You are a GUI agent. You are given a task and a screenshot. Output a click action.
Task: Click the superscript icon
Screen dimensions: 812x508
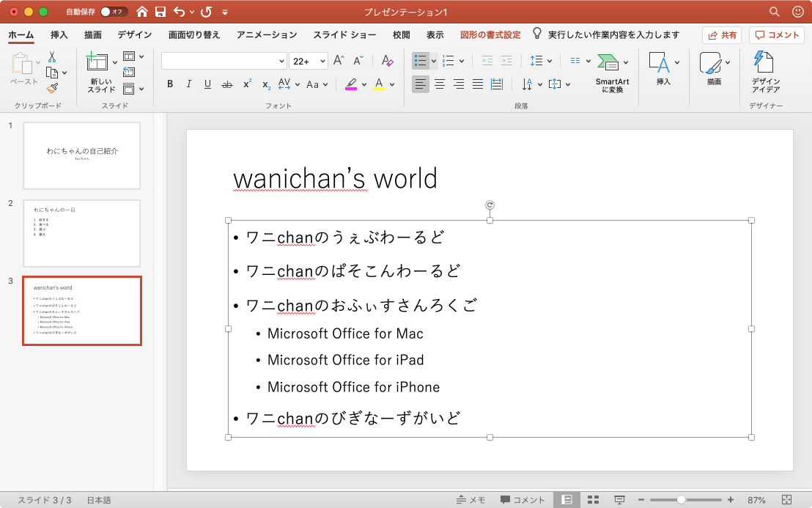point(247,84)
